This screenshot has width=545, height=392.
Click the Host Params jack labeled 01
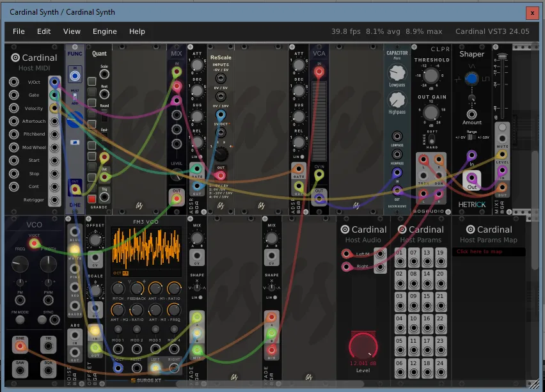[400, 262]
